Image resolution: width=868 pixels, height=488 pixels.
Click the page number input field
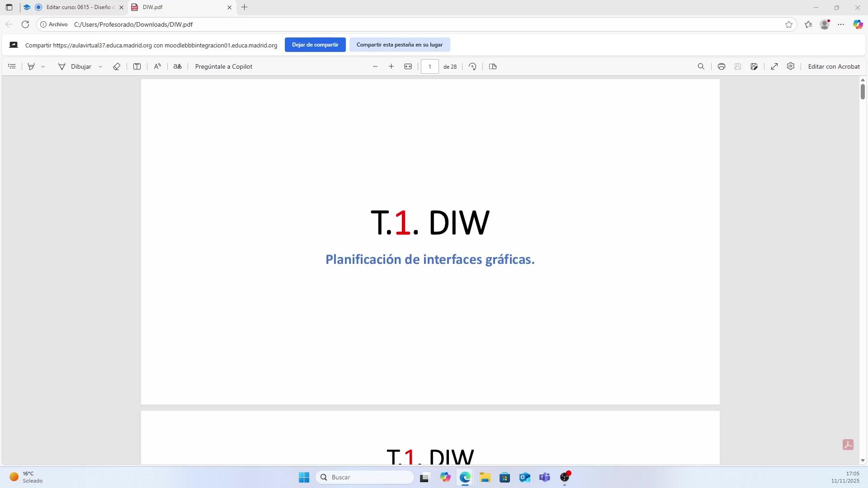(x=429, y=66)
